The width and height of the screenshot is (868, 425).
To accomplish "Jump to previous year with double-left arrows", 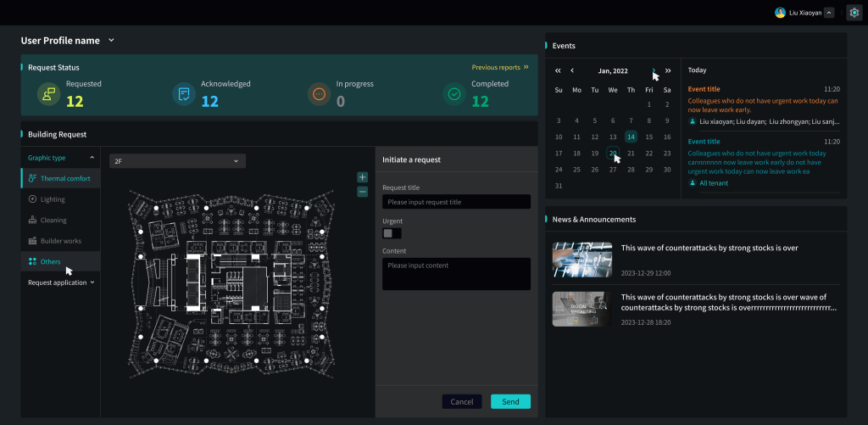I will tap(558, 70).
